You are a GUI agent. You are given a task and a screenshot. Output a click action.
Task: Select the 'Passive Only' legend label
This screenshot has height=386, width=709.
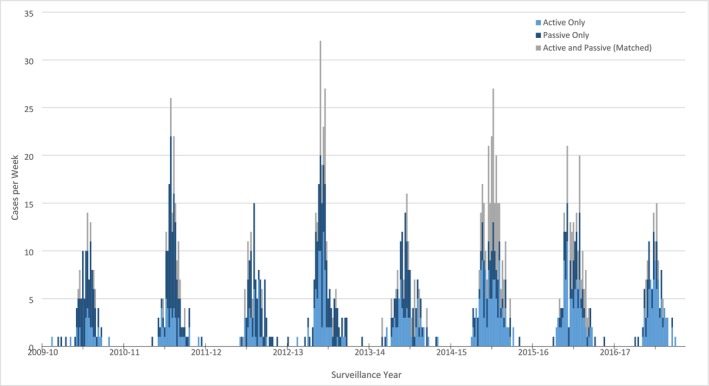(x=566, y=35)
